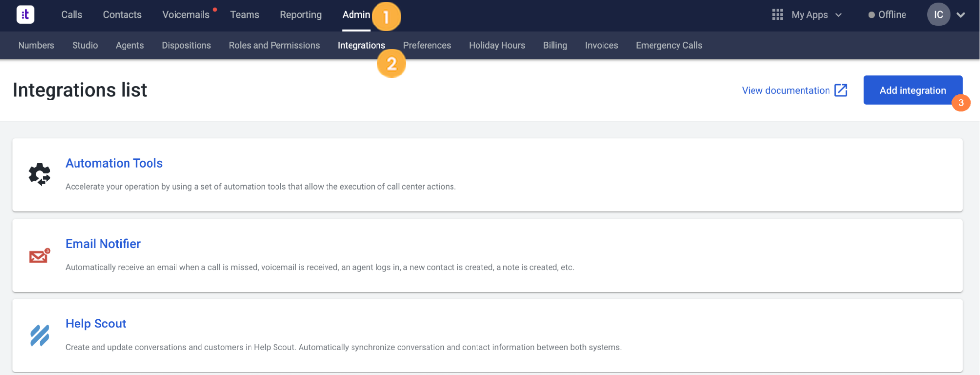980x375 pixels.
Task: Click the Talkdesk logo icon
Action: pyautogui.click(x=25, y=15)
